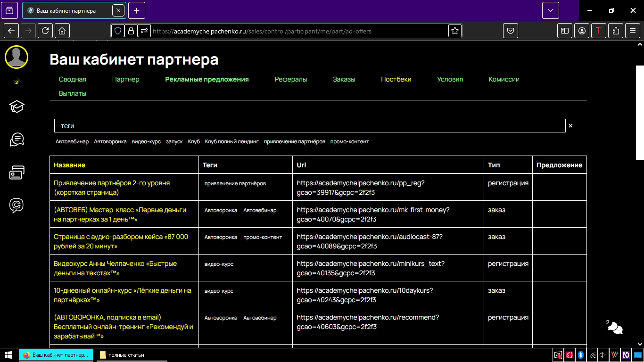644x362 pixels.
Task: Filter by промо-контент tag below search
Action: coord(350,141)
